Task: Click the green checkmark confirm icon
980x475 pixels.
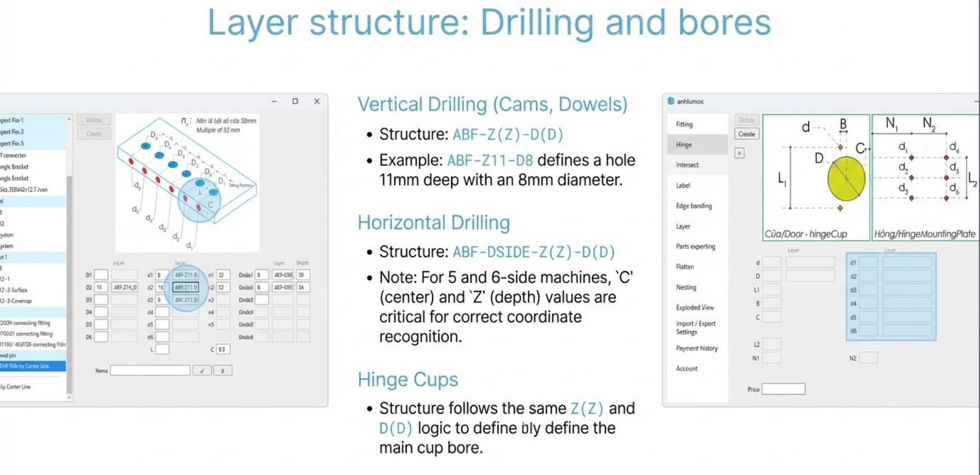Action: point(202,371)
